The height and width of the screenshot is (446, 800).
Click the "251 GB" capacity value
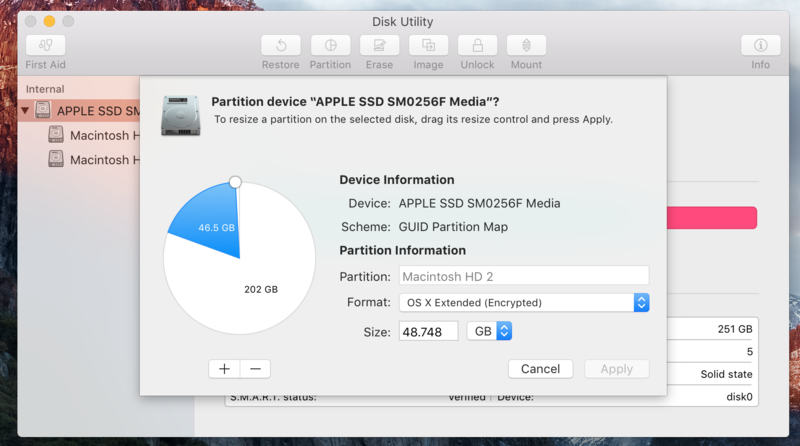(x=735, y=329)
